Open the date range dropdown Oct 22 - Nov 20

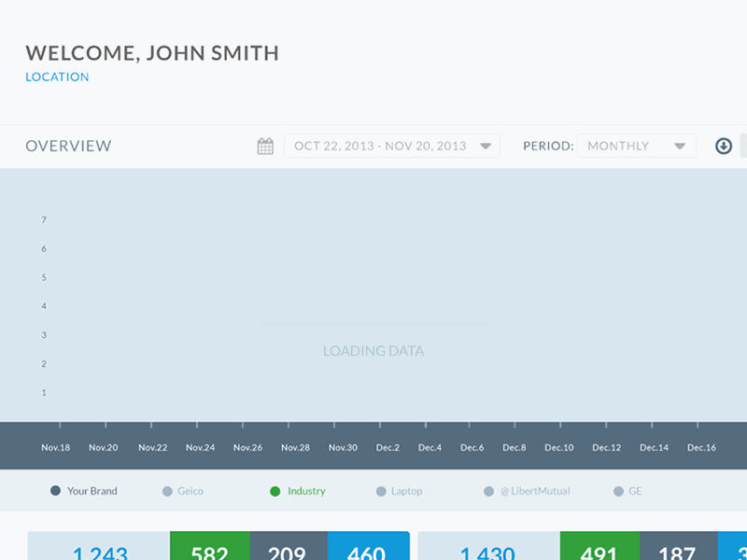pos(392,146)
